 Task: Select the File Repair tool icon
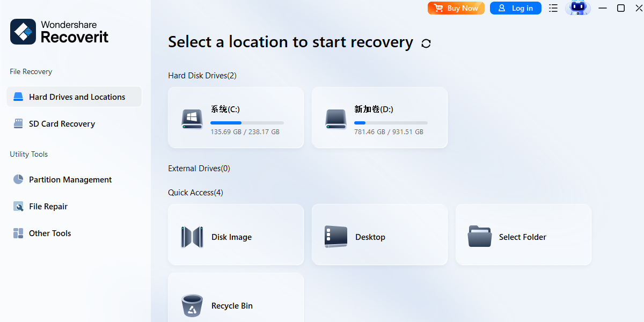click(18, 206)
